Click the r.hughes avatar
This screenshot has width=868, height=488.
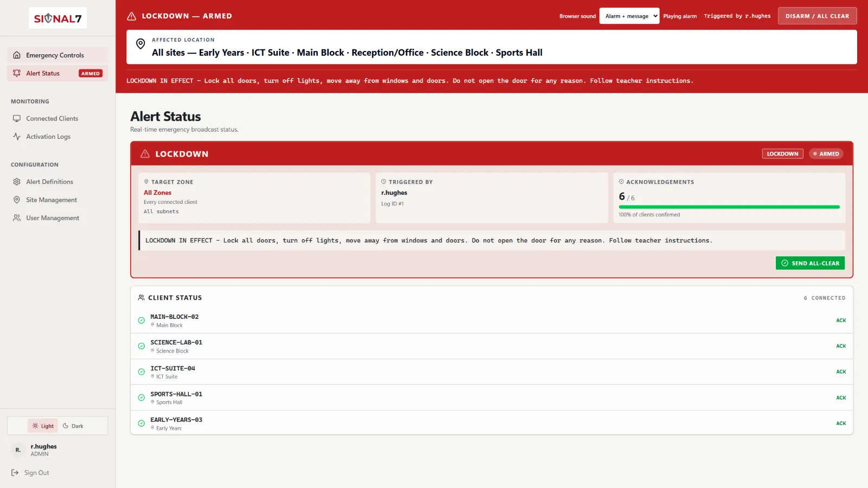tap(18, 450)
